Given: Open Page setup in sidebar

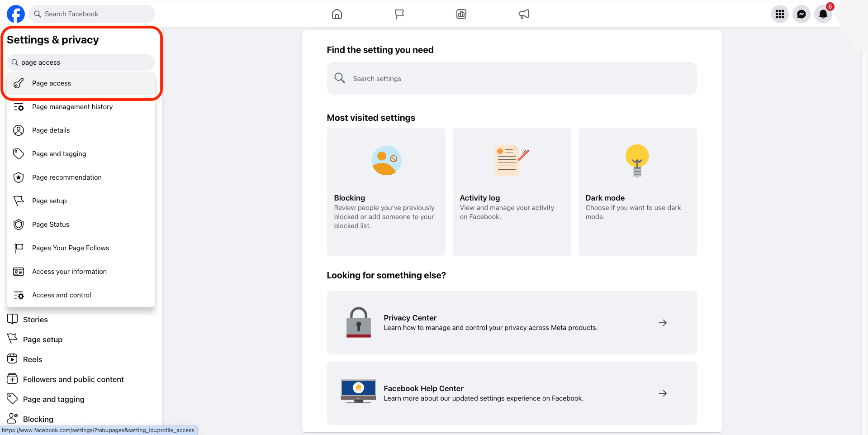Looking at the screenshot, I should tap(81, 339).
